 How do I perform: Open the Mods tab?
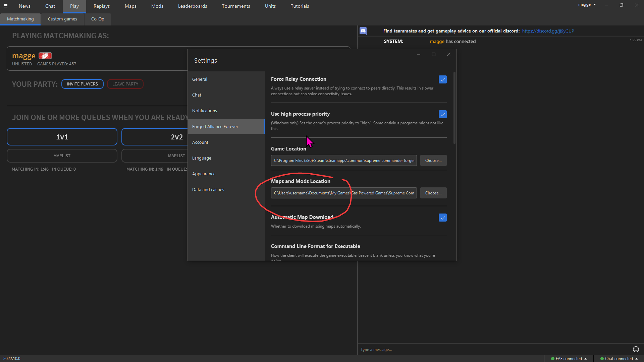coord(157,6)
